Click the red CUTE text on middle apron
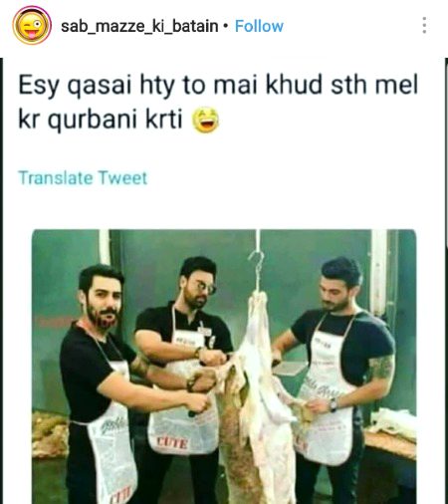Screen dimensions: 448x504 tap(172, 443)
